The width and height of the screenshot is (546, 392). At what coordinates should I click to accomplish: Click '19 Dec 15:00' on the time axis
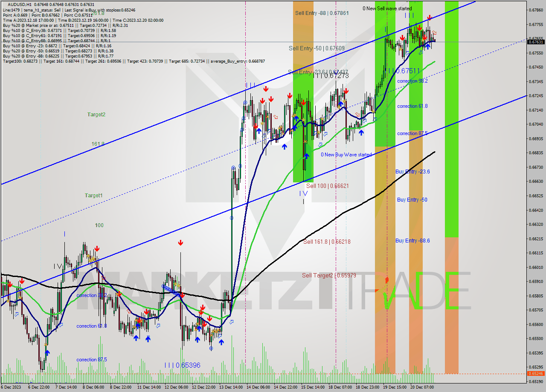pos(395,387)
